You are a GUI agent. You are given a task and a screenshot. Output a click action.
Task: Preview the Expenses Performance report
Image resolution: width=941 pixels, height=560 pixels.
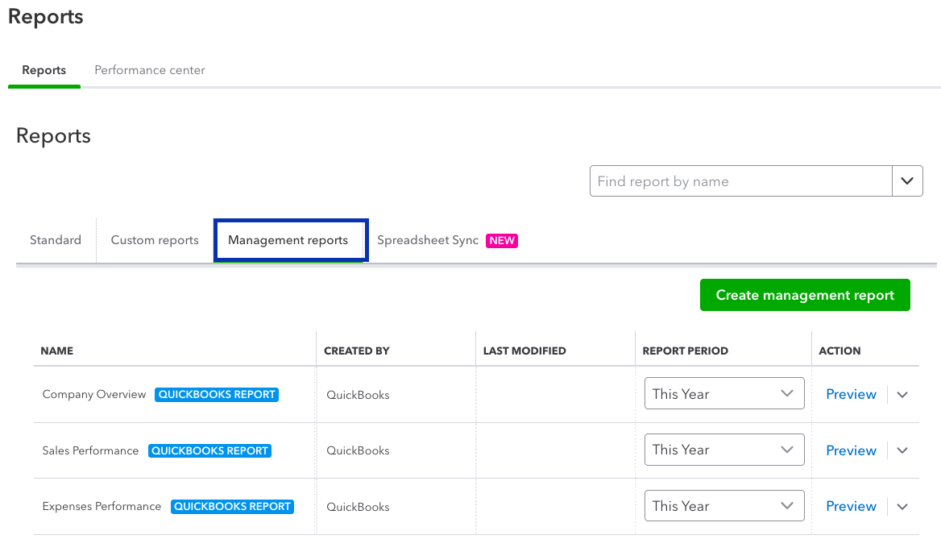pos(851,507)
